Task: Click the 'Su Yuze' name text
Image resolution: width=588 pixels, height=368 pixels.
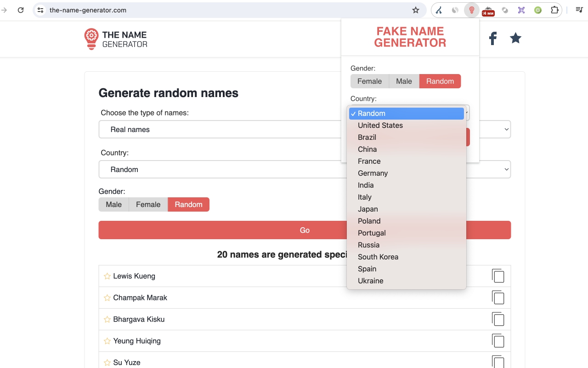Action: coord(127,362)
